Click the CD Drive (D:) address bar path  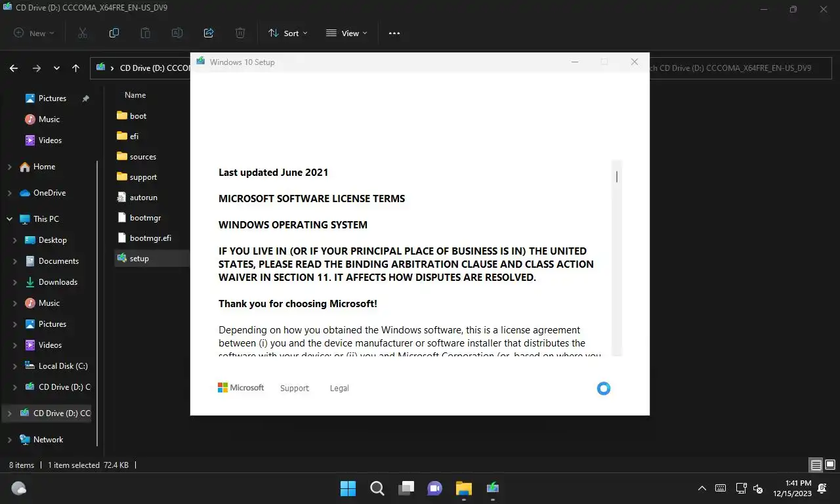pos(155,68)
